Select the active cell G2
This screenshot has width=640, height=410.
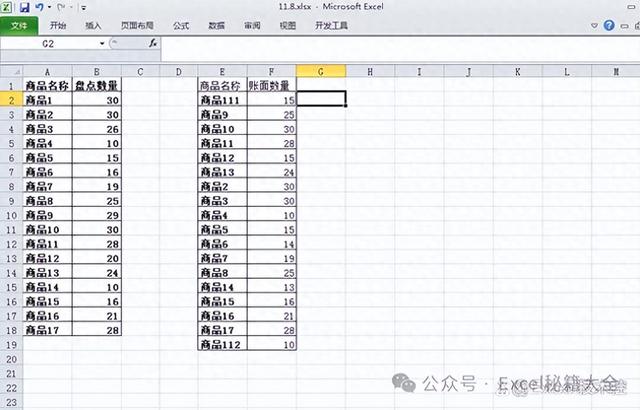(321, 99)
